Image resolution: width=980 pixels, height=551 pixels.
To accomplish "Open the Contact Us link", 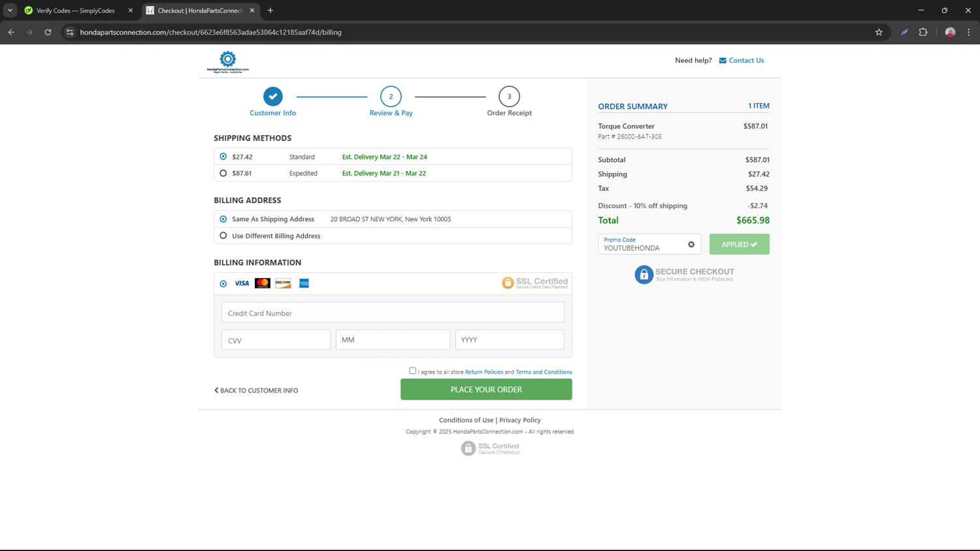I will point(746,61).
